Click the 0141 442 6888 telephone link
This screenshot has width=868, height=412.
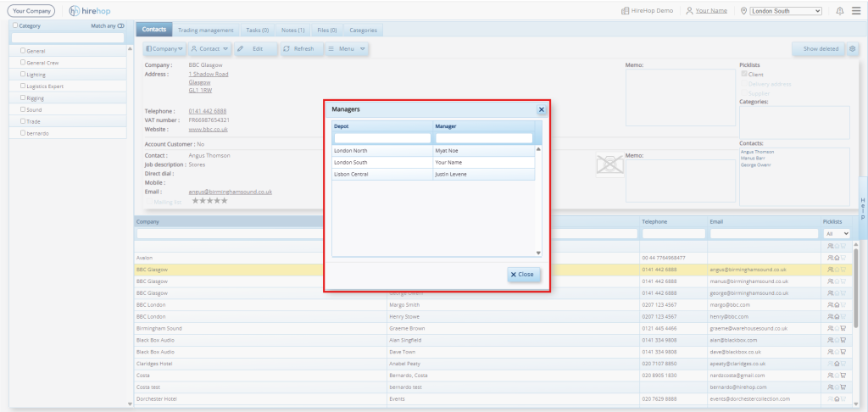[208, 111]
